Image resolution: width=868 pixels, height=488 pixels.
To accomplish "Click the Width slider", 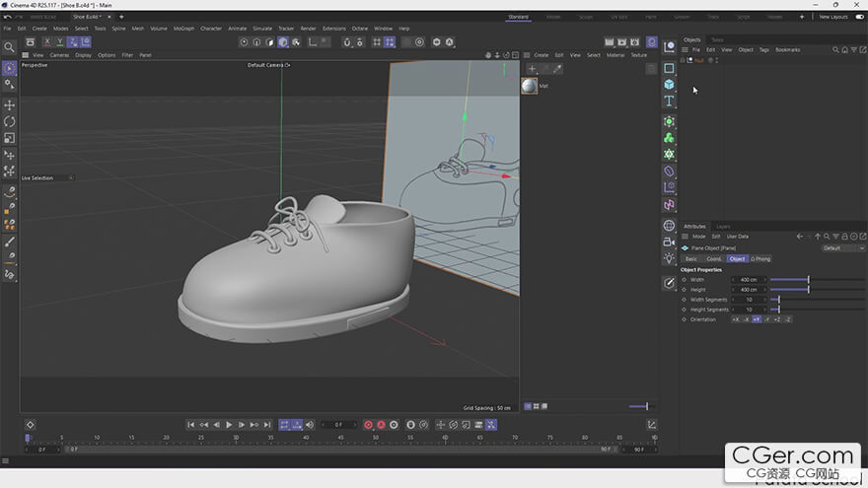I will (x=817, y=280).
